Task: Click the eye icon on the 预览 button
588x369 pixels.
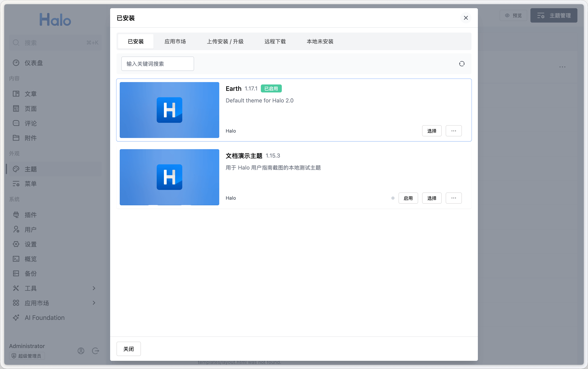Action: (507, 15)
